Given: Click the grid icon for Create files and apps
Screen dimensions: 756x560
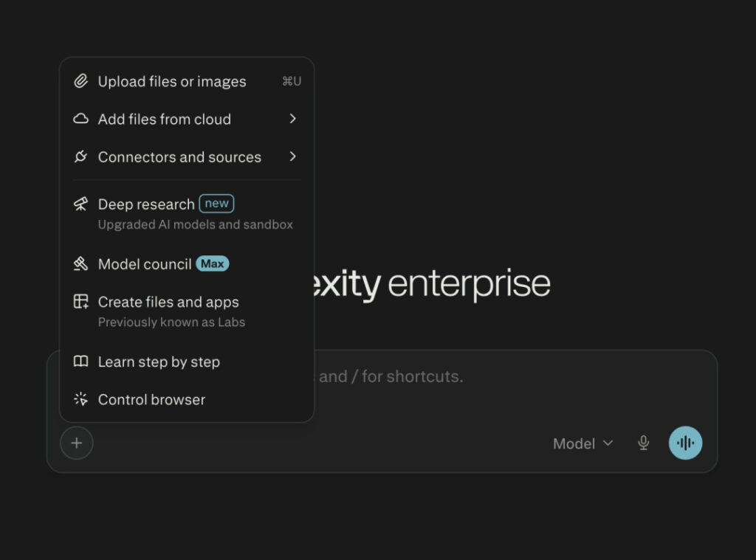Looking at the screenshot, I should (x=80, y=302).
